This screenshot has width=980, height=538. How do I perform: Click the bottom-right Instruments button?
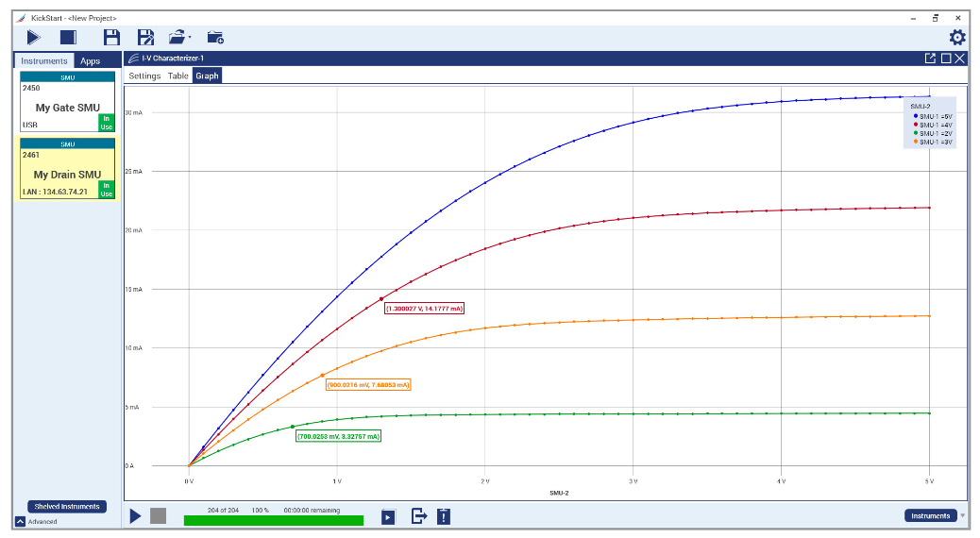(931, 515)
